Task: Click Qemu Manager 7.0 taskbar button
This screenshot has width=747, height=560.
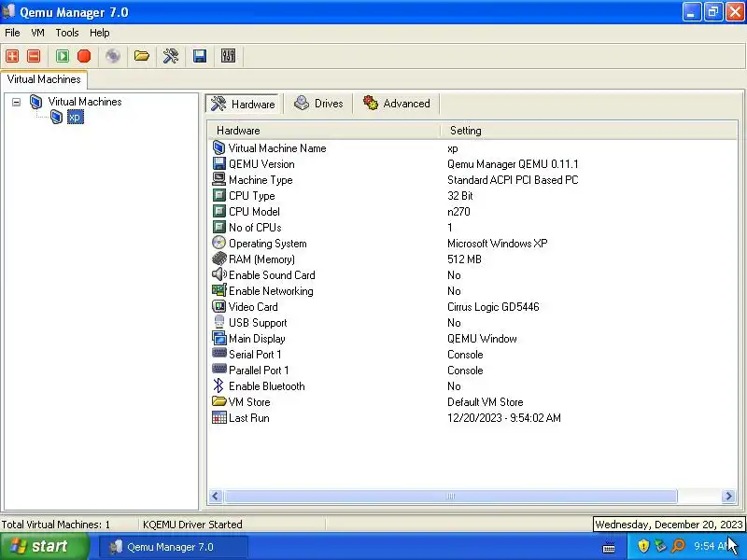Action: coord(173,547)
